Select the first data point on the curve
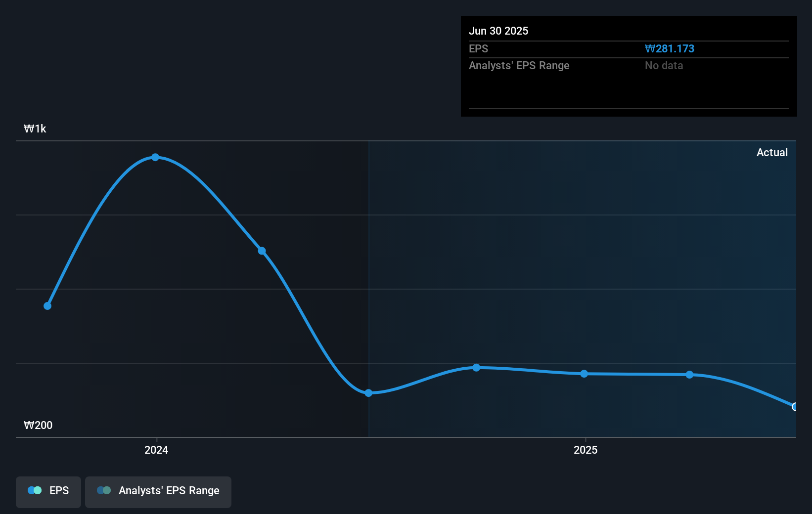 point(47,306)
